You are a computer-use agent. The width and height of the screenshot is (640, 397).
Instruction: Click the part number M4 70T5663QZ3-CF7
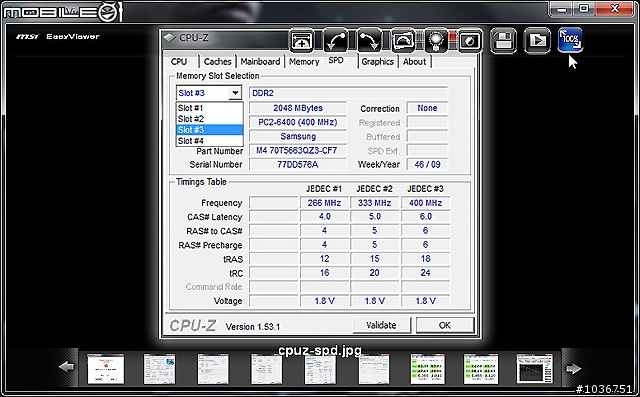(298, 151)
